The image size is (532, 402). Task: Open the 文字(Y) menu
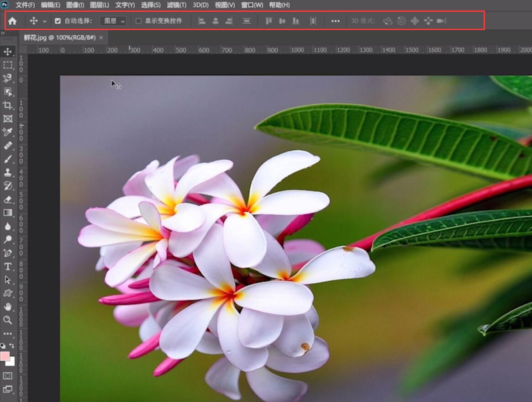click(125, 5)
